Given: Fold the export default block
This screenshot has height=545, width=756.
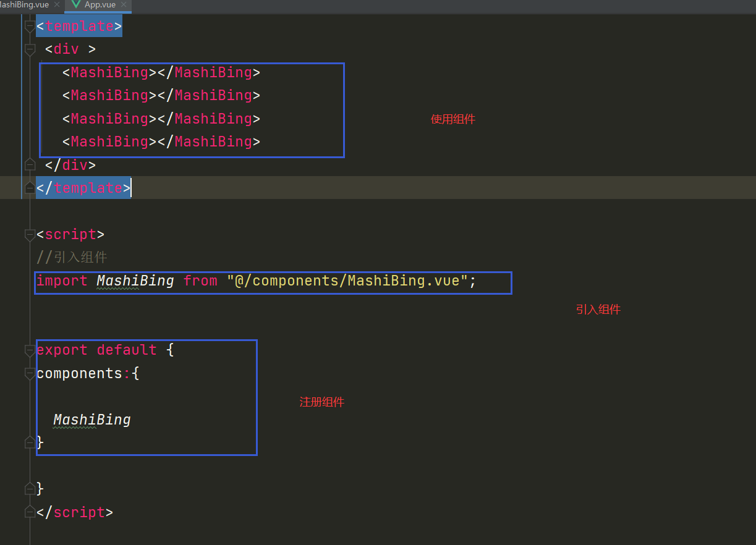Looking at the screenshot, I should click(30, 350).
